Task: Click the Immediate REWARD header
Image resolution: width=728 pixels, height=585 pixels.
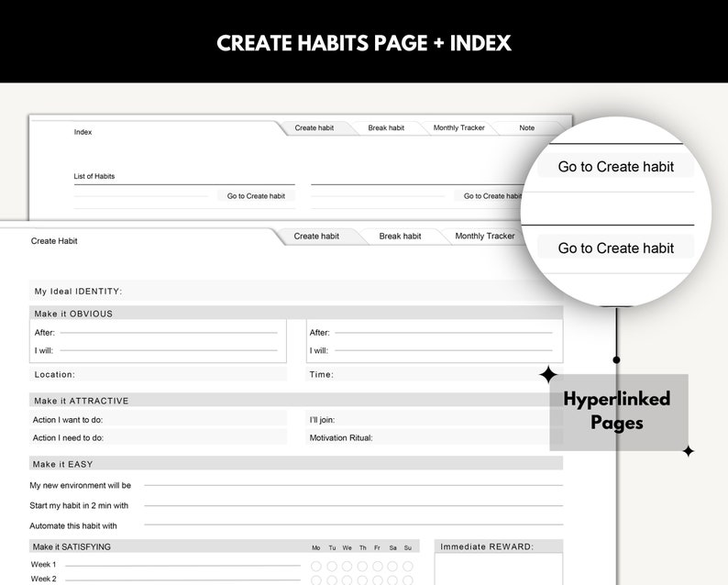Action: 499,546
